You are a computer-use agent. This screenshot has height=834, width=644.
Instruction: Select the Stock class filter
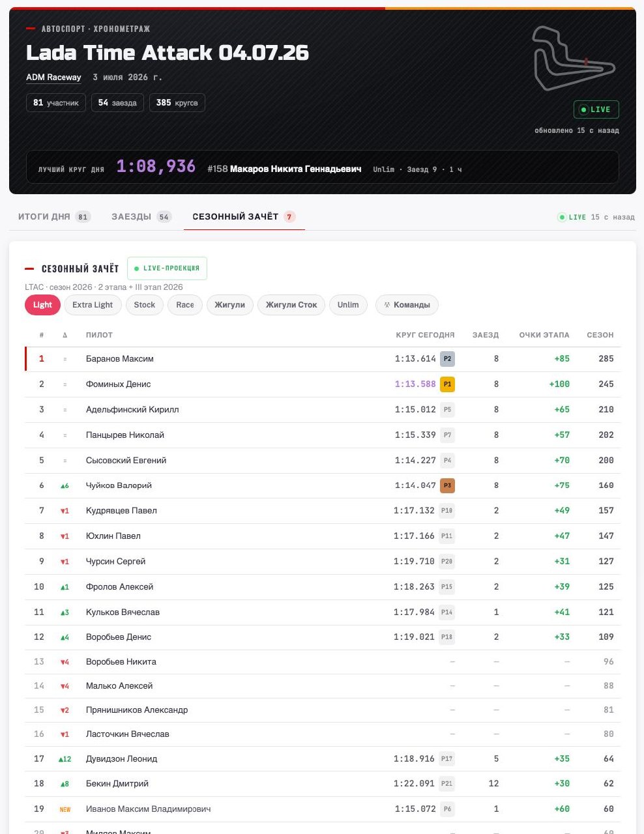tap(144, 305)
